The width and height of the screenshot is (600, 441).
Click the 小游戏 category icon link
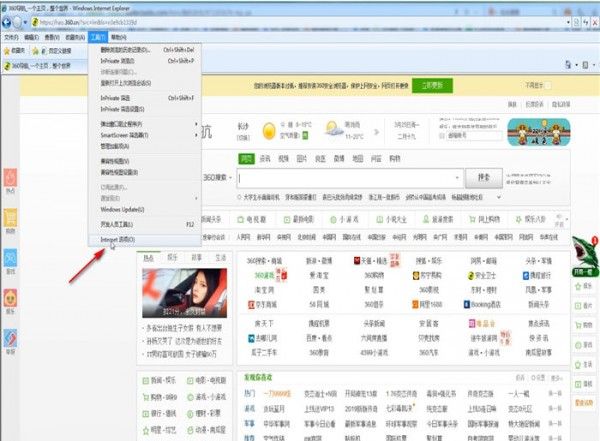pyautogui.click(x=344, y=219)
